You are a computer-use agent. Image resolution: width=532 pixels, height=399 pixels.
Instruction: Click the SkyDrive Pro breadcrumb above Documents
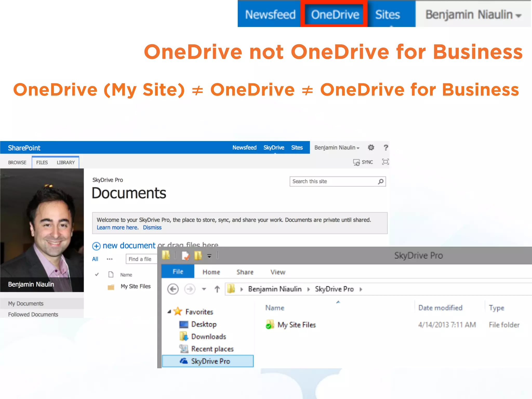coord(108,180)
